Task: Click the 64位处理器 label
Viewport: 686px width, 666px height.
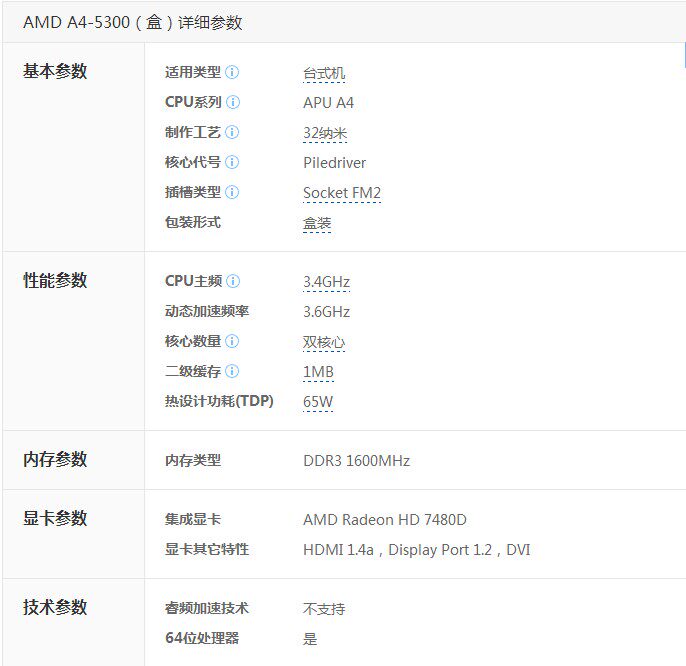Action: point(202,638)
